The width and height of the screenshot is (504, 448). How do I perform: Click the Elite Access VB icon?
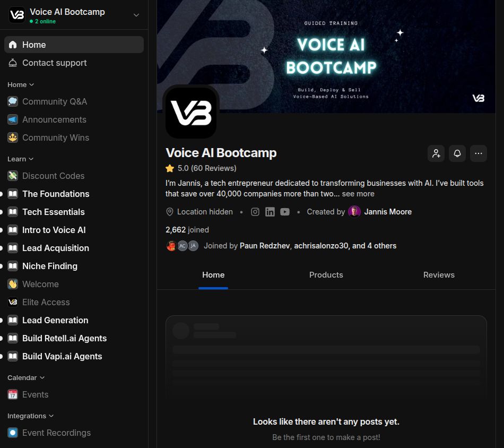[x=13, y=303]
